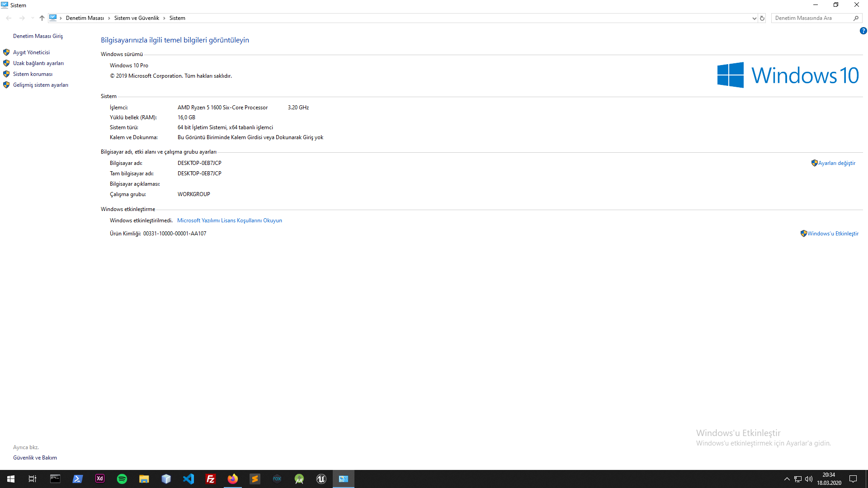Click the Windows 10 Pro edition text
Image resolution: width=868 pixels, height=488 pixels.
(129, 66)
